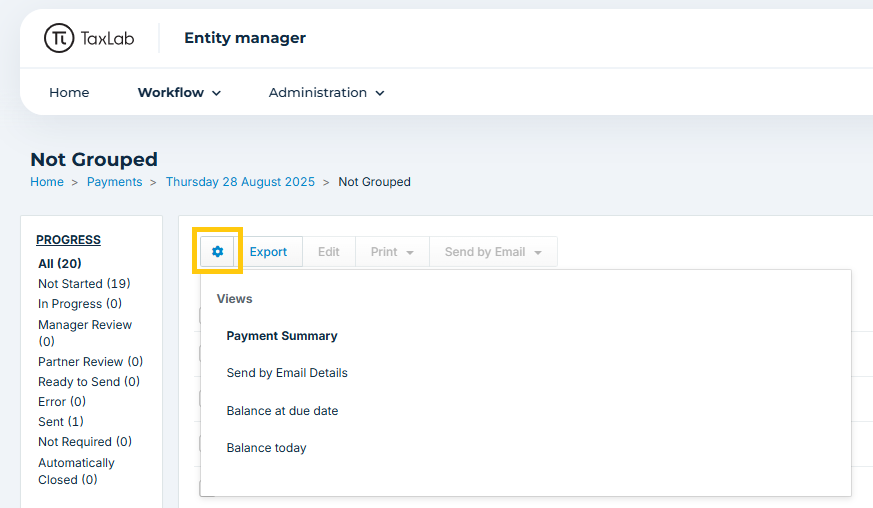Open Thursday 28 August 2025 breadcrumb
Image resolution: width=873 pixels, height=508 pixels.
coord(240,182)
